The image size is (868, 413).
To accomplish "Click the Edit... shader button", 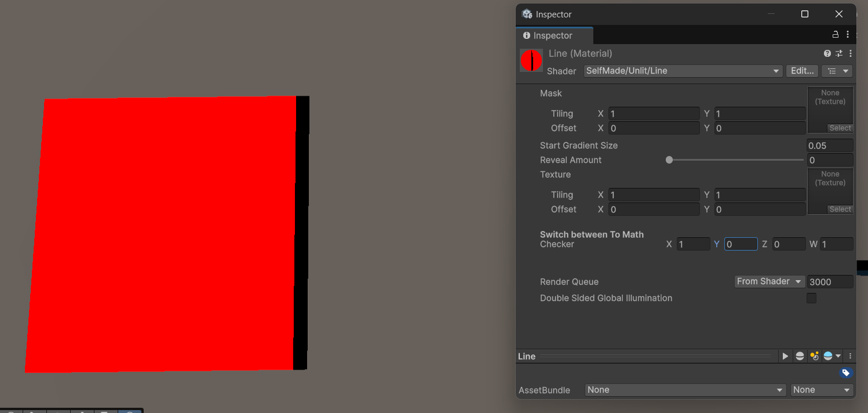I will (802, 71).
